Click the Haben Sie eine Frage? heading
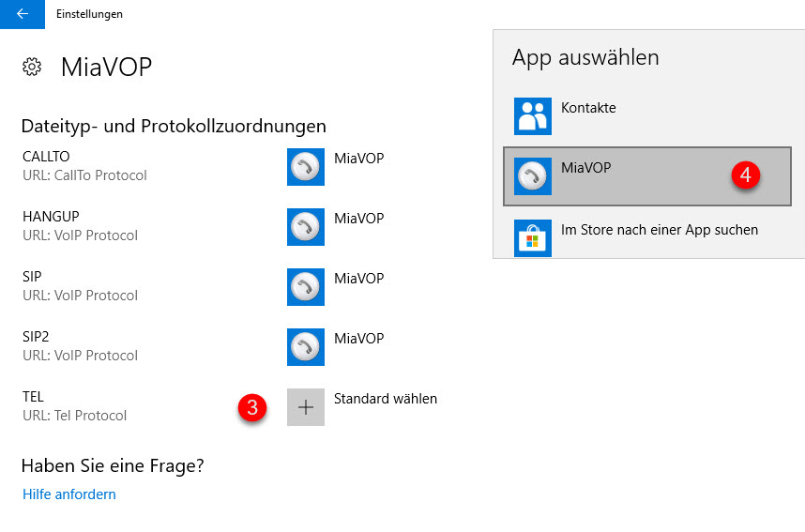 (x=113, y=465)
